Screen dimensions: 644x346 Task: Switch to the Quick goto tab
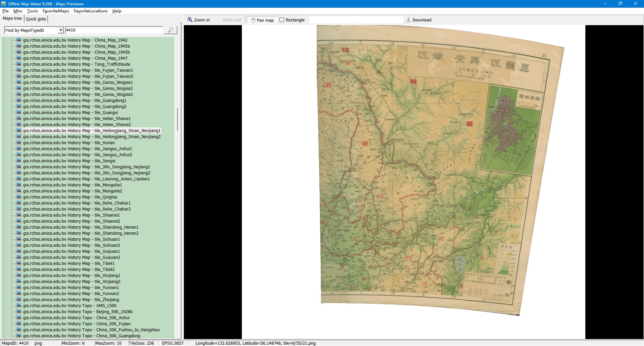(36, 19)
